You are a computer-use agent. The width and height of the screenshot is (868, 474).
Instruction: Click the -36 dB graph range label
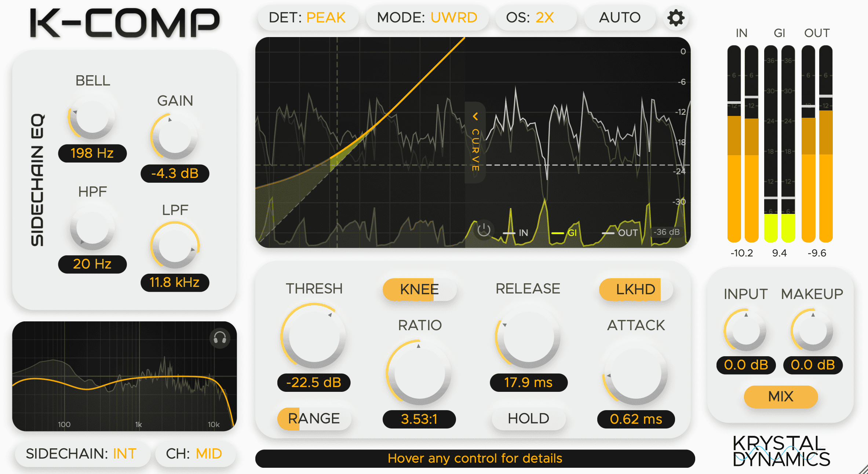click(x=666, y=232)
